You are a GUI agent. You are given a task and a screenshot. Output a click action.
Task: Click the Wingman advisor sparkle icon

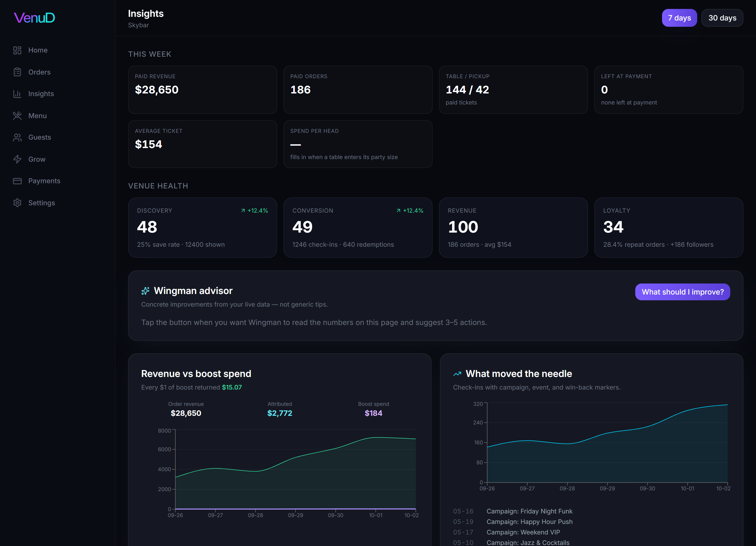click(145, 291)
